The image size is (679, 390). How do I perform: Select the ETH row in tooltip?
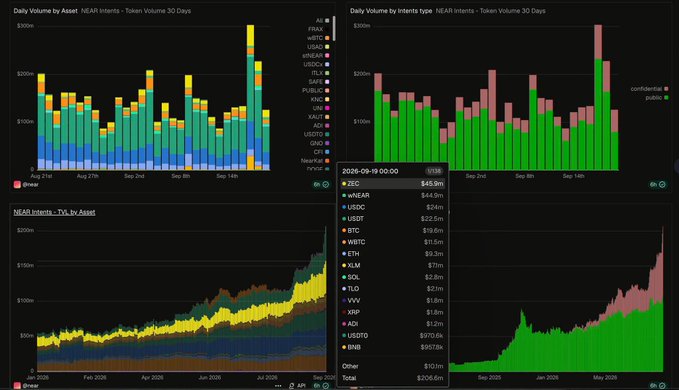(393, 254)
